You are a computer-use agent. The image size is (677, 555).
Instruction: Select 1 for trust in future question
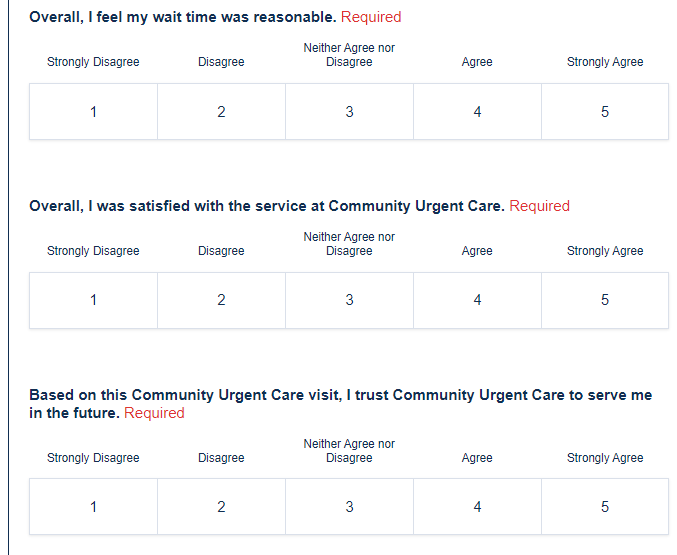point(93,507)
